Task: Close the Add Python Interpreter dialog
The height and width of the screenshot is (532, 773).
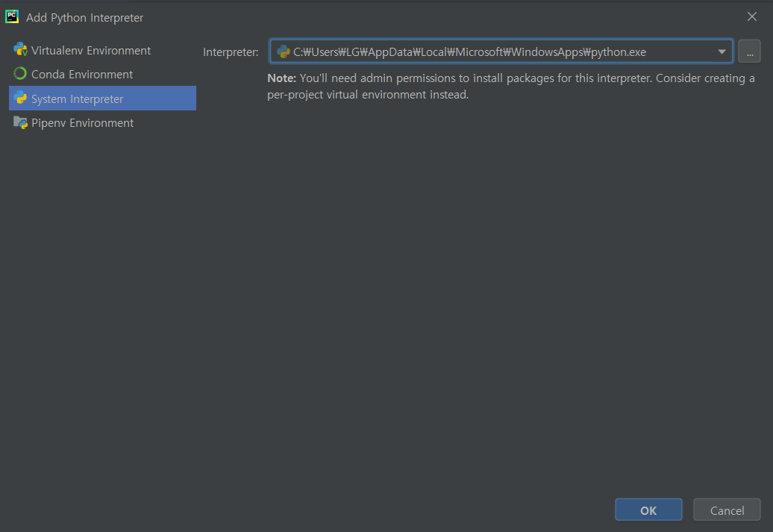Action: click(x=752, y=16)
